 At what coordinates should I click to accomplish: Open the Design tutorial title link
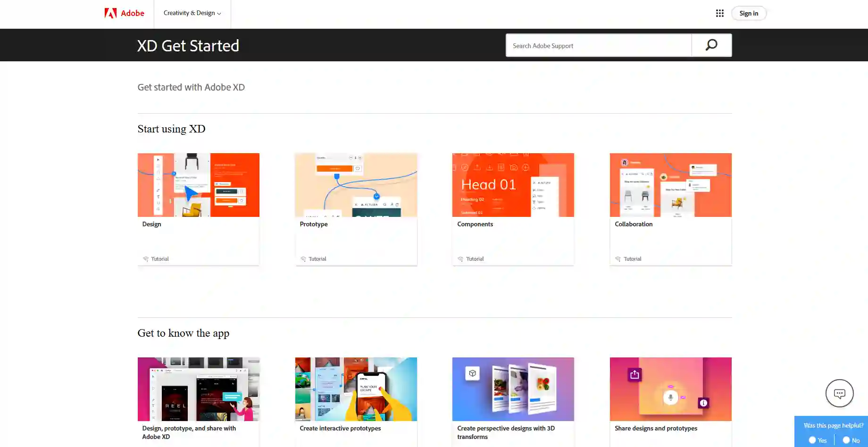(x=151, y=224)
